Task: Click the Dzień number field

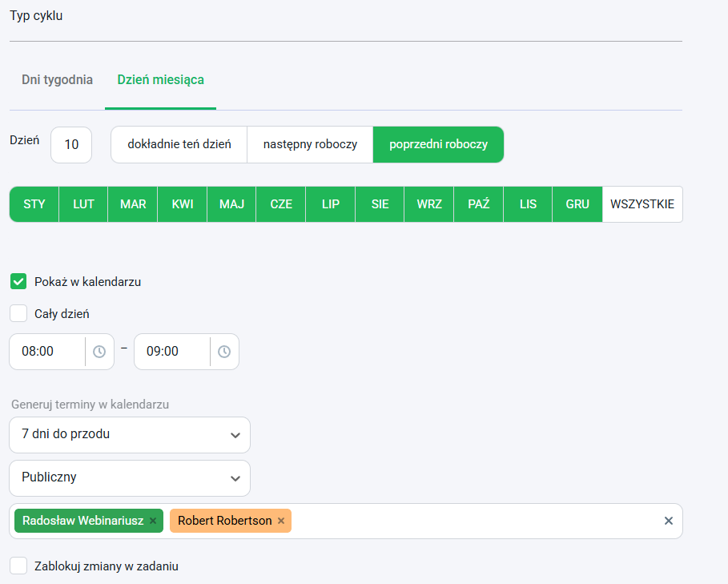Action: pos(71,145)
